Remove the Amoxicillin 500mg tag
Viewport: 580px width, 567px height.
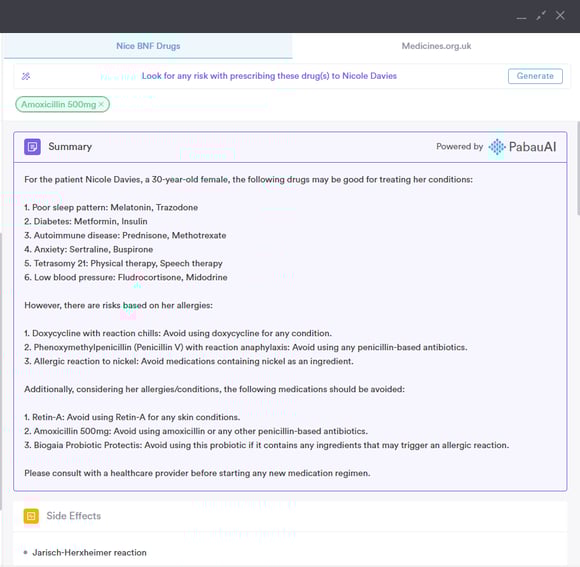[101, 104]
